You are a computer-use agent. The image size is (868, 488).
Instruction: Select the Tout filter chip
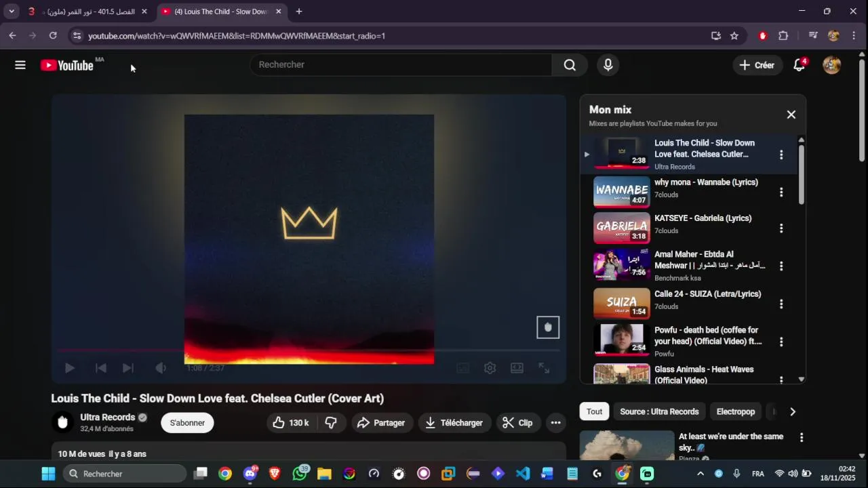click(x=594, y=411)
